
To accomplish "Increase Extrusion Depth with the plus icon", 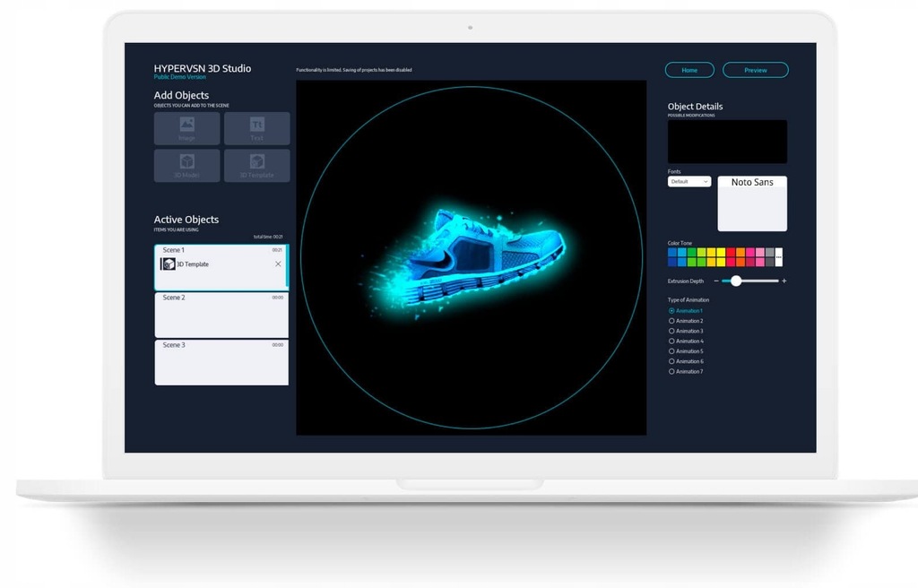I will point(784,281).
